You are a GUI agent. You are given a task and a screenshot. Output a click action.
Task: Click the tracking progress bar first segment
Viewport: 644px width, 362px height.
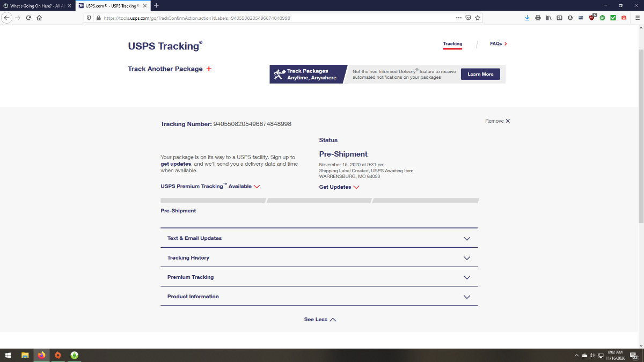pos(213,201)
